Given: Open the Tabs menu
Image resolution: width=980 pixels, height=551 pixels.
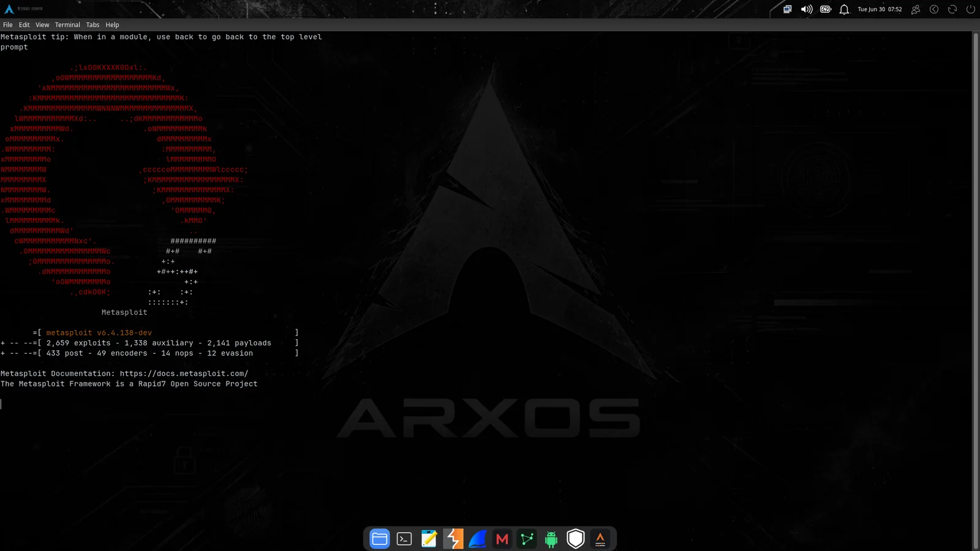Looking at the screenshot, I should point(92,25).
